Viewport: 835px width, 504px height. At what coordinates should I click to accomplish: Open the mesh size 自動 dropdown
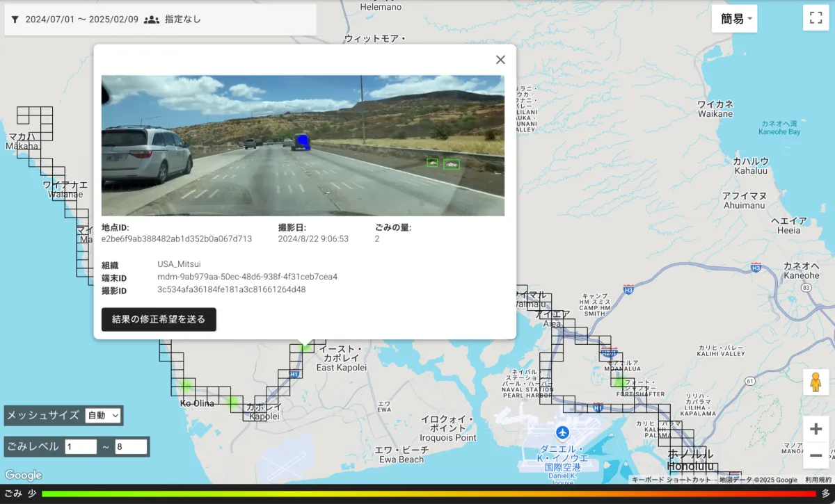tap(103, 415)
